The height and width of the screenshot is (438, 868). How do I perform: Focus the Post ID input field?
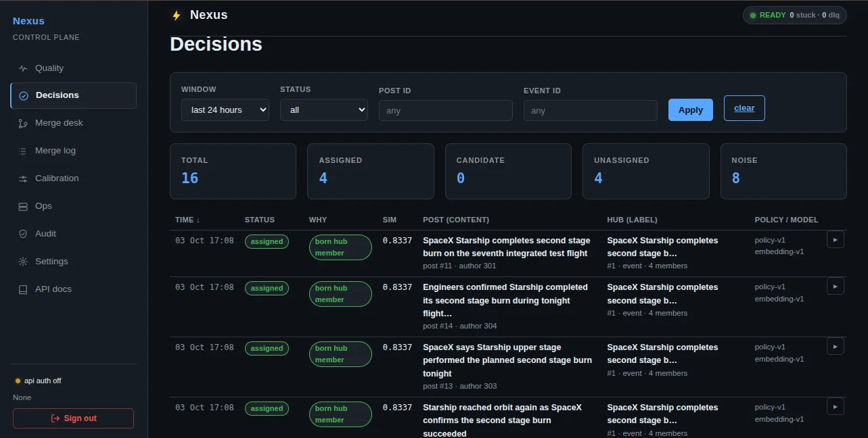click(x=446, y=110)
